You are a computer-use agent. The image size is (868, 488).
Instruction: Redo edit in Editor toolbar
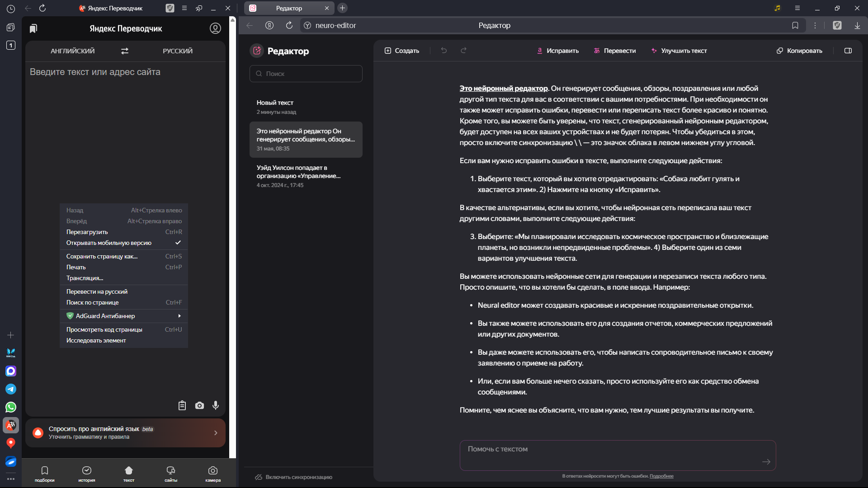[463, 51]
